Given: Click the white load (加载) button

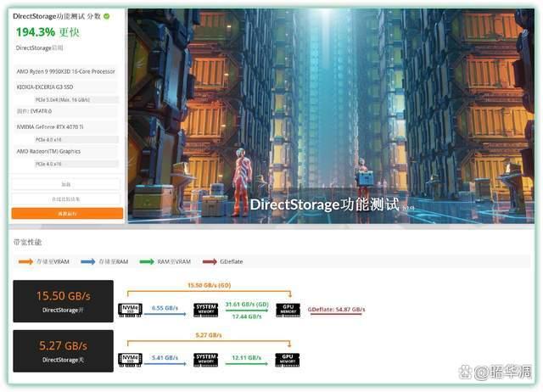Looking at the screenshot, I should tap(66, 184).
